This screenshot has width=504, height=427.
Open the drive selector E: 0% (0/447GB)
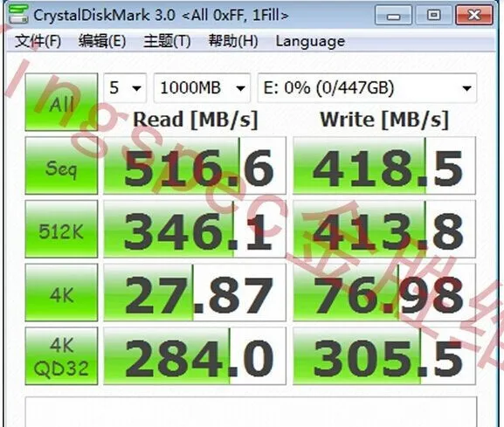pyautogui.click(x=367, y=88)
